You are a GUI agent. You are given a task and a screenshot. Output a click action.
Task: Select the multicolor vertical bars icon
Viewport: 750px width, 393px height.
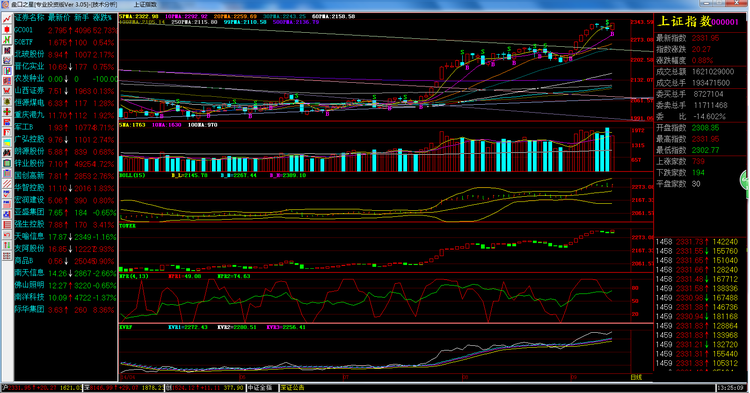[7, 70]
